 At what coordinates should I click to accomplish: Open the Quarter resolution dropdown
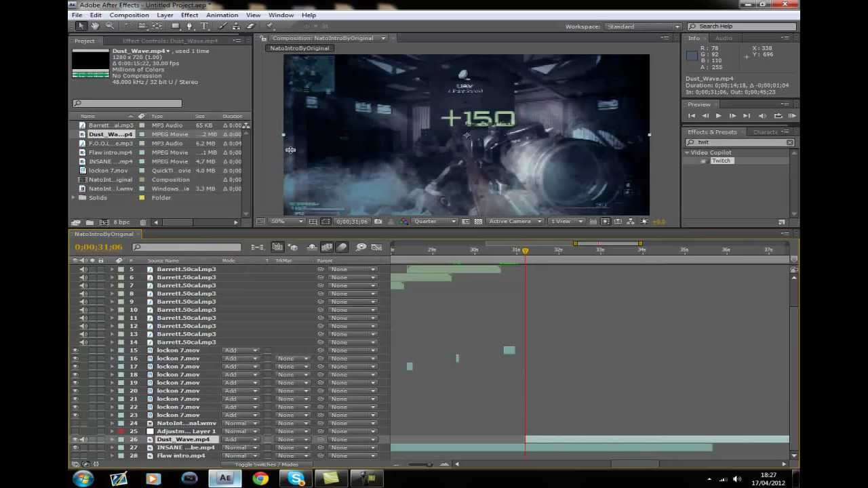point(435,222)
